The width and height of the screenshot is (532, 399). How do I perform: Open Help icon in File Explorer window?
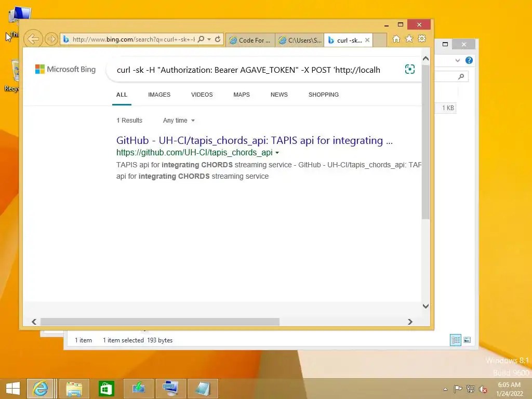[469, 60]
